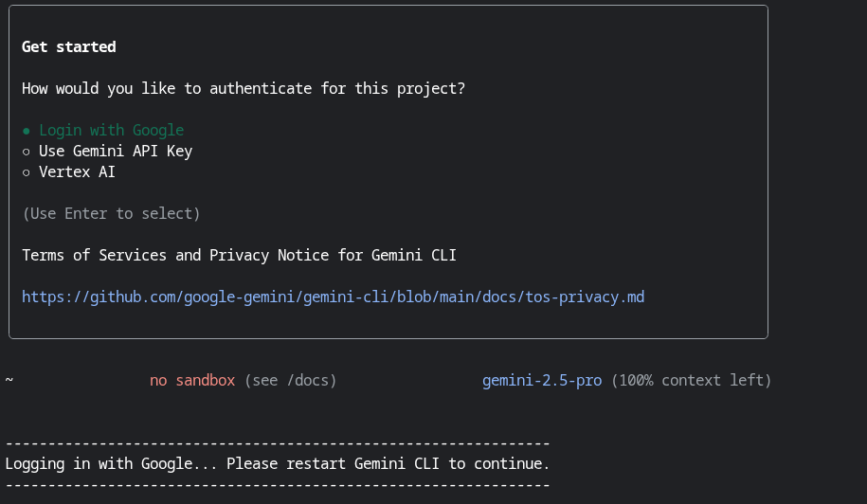Pick the Use Gemini API Key label
This screenshot has width=867, height=504.
[116, 152]
